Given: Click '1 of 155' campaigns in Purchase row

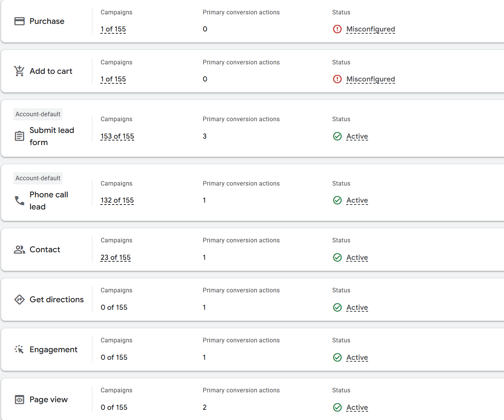Looking at the screenshot, I should pos(113,29).
